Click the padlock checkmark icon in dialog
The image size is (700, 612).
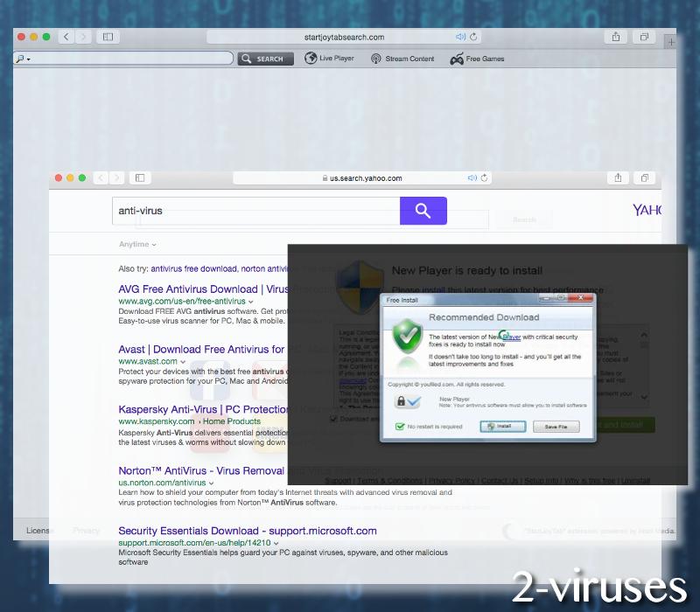(408, 401)
